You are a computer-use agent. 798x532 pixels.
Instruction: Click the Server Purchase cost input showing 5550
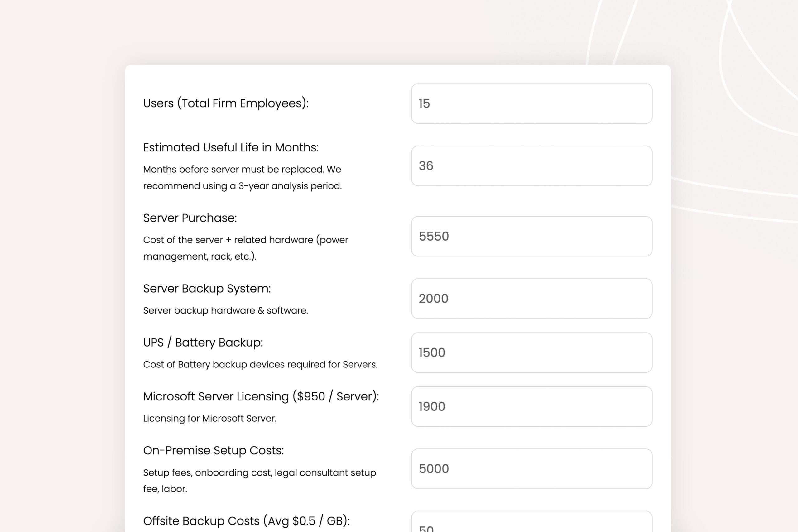pyautogui.click(x=531, y=236)
